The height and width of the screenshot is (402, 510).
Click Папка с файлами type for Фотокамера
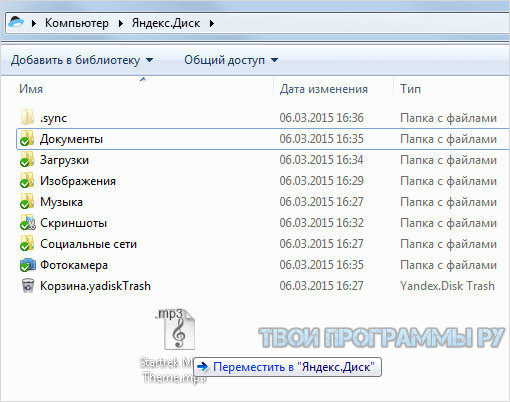[448, 265]
